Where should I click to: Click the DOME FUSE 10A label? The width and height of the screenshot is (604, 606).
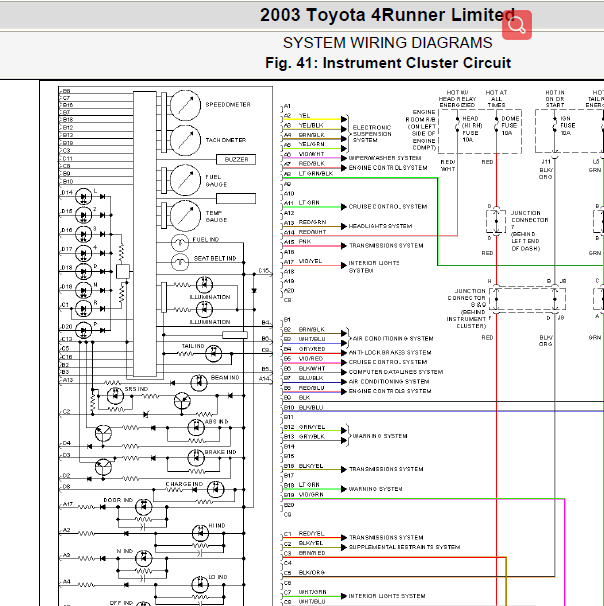tap(510, 126)
